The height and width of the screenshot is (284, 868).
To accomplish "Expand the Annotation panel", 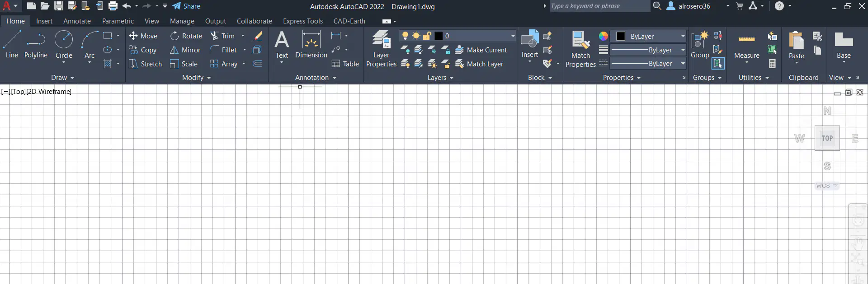I will coord(316,77).
